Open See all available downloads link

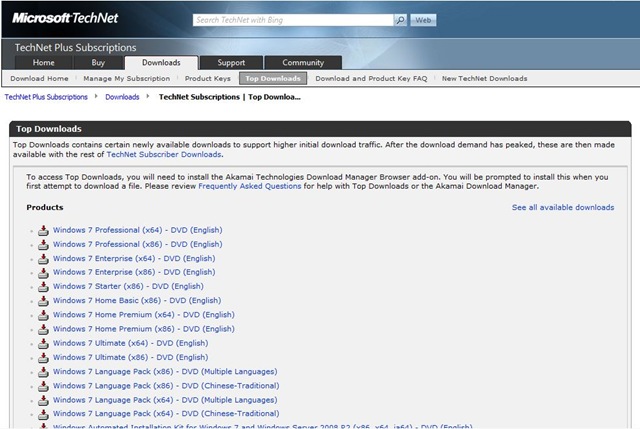[563, 207]
